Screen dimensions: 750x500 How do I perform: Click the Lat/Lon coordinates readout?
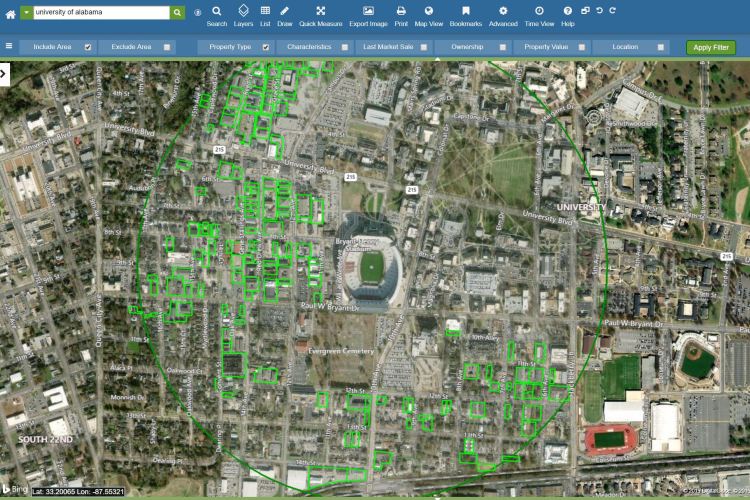(78, 491)
